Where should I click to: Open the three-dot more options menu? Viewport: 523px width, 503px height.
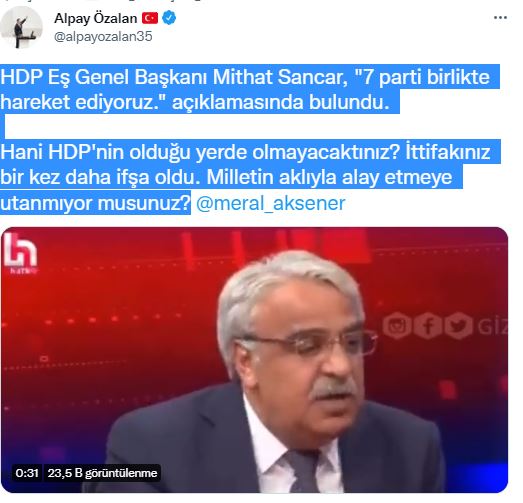(500, 18)
